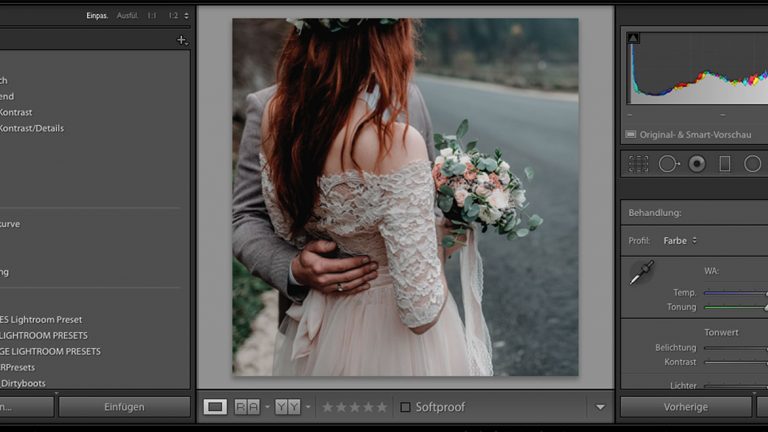This screenshot has width=768, height=432.
Task: Click the plus icon to add preset
Action: point(181,40)
